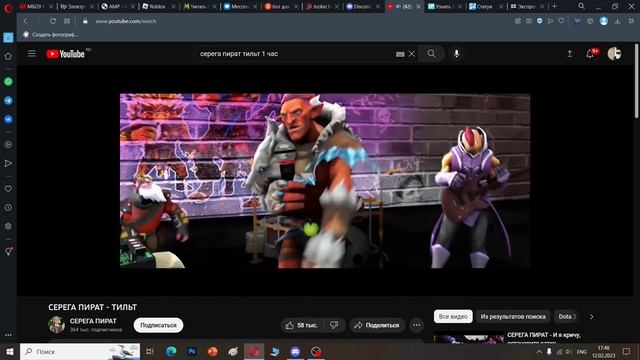Show more chips with right chevron
The height and width of the screenshot is (360, 640).
[x=591, y=316]
